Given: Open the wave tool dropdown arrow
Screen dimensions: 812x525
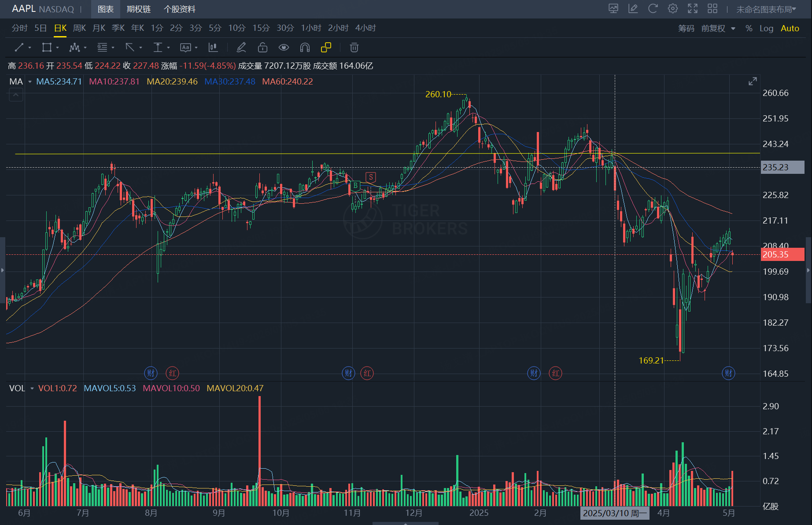Looking at the screenshot, I should pyautogui.click(x=85, y=48).
